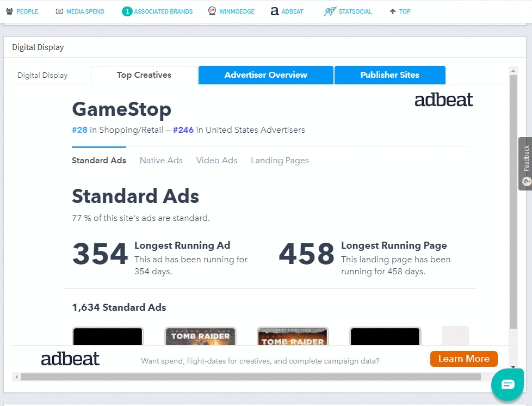Click the orange Learn More button
The height and width of the screenshot is (406, 532).
tap(464, 359)
